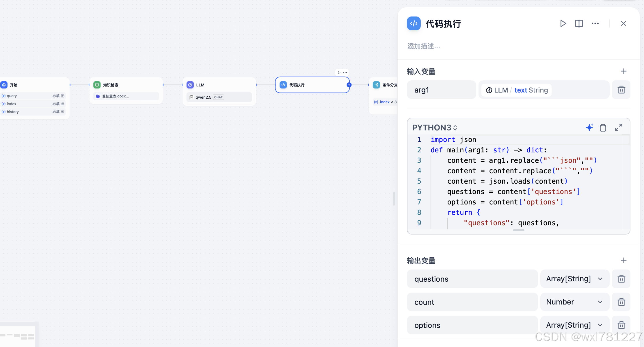Click the index variable in Start node
This screenshot has height=347, width=644.
pyautogui.click(x=33, y=104)
